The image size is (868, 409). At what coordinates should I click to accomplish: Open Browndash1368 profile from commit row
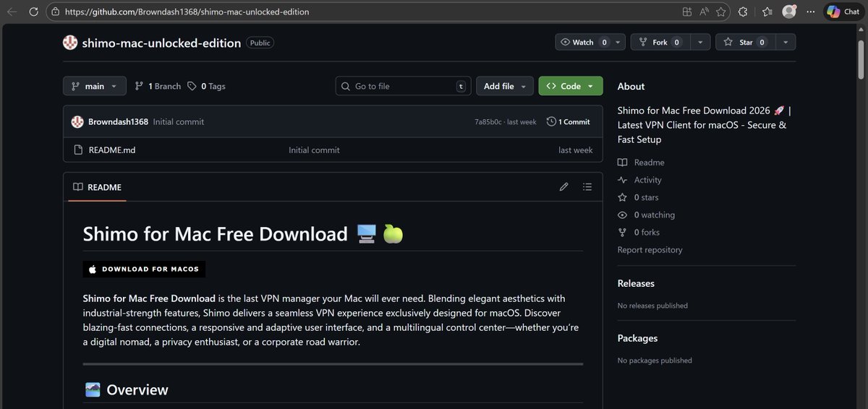pyautogui.click(x=118, y=122)
